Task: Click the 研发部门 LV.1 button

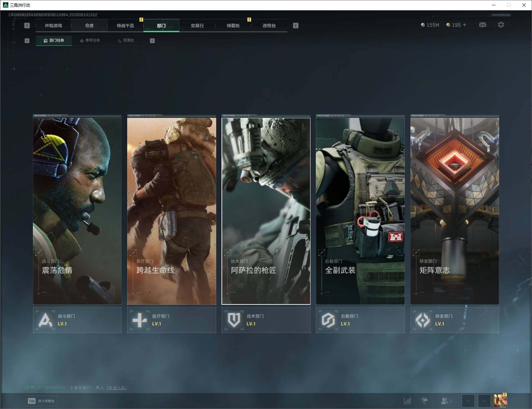Action: coord(455,320)
